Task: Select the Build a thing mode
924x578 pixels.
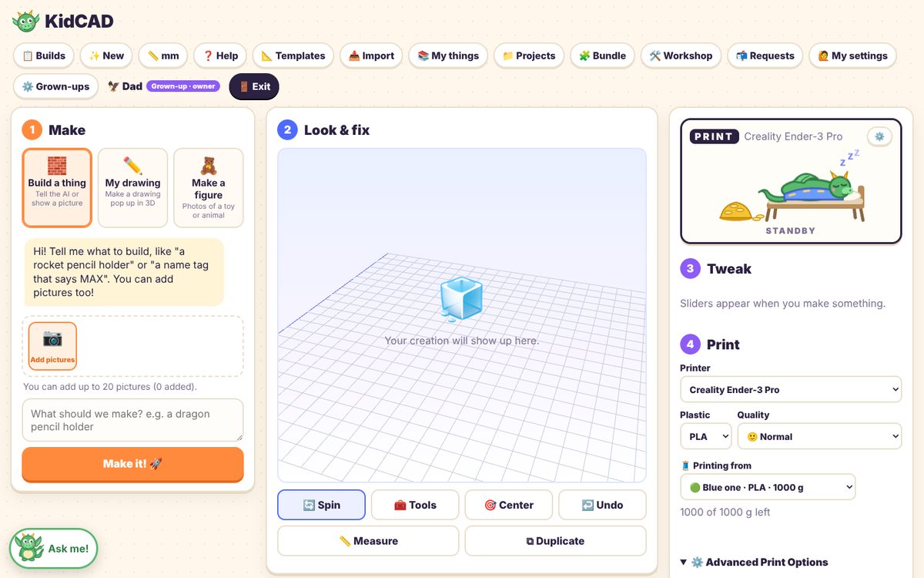Action: (57, 188)
